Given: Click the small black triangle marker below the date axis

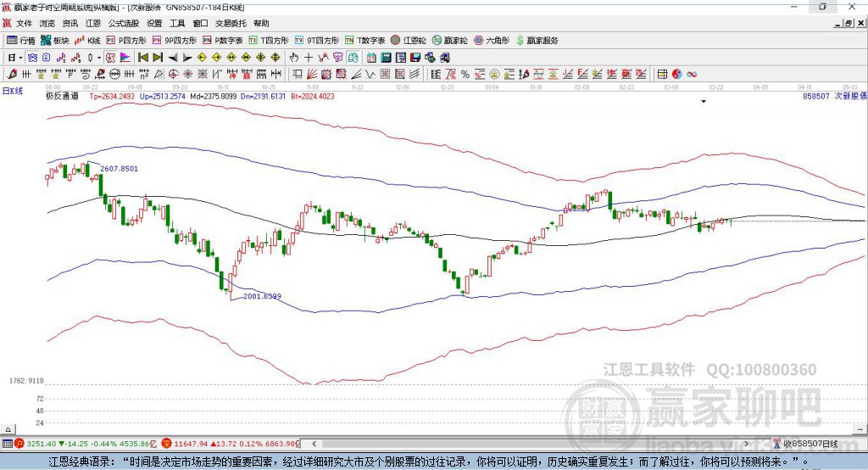Looking at the screenshot, I should 704,102.
